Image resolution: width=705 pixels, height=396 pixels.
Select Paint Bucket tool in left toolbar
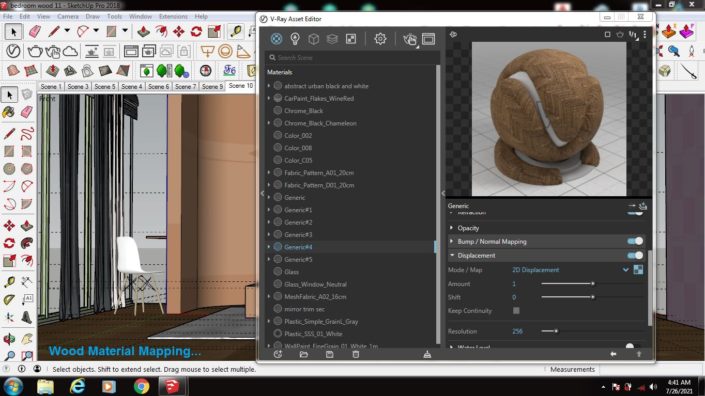(x=9, y=112)
